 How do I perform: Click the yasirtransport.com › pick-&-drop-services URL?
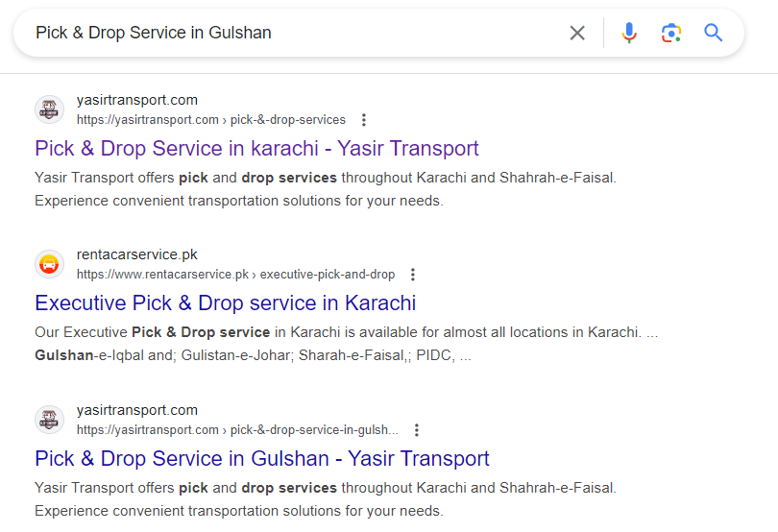(x=211, y=120)
